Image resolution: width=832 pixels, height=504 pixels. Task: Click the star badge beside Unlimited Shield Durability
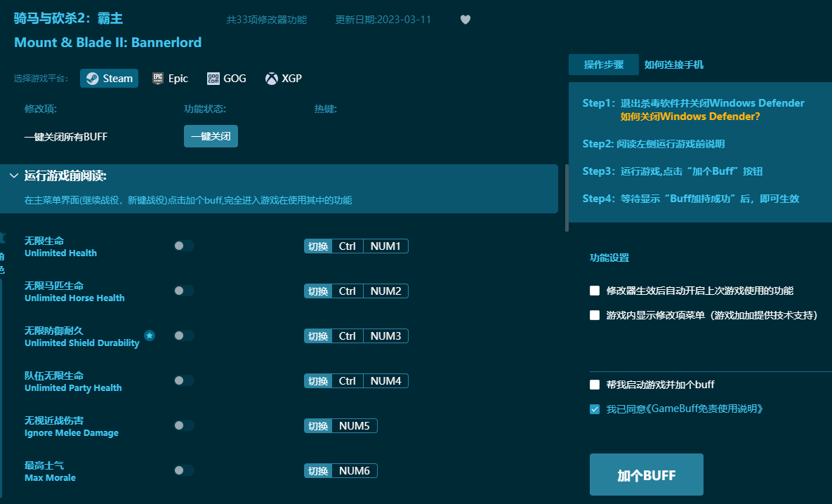point(150,336)
